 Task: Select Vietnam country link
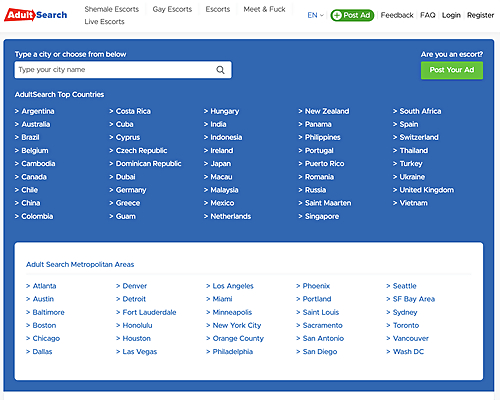413,203
